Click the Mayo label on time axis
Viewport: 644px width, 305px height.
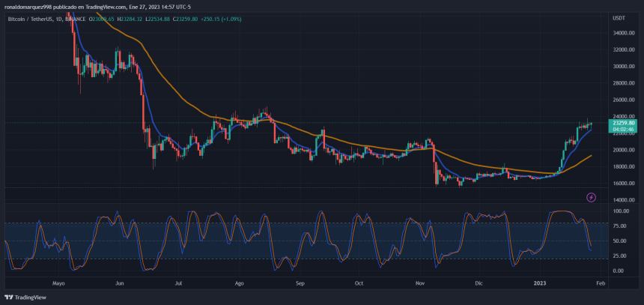click(60, 285)
